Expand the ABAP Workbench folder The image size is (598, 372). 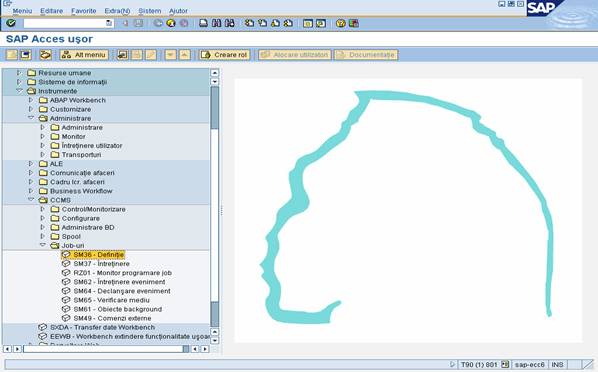coord(31,100)
